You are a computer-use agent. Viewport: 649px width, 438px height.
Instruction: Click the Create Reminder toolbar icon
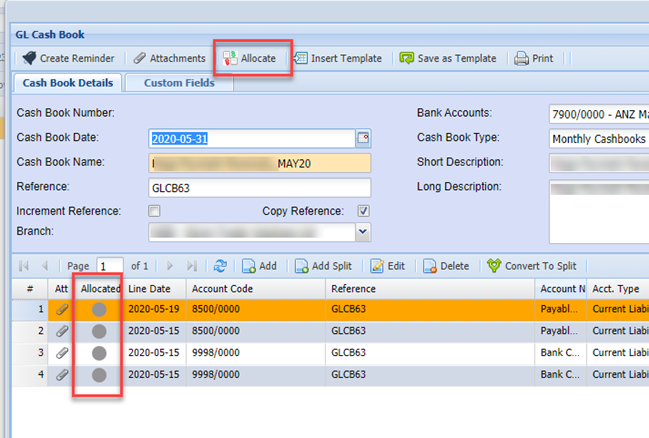pyautogui.click(x=29, y=59)
